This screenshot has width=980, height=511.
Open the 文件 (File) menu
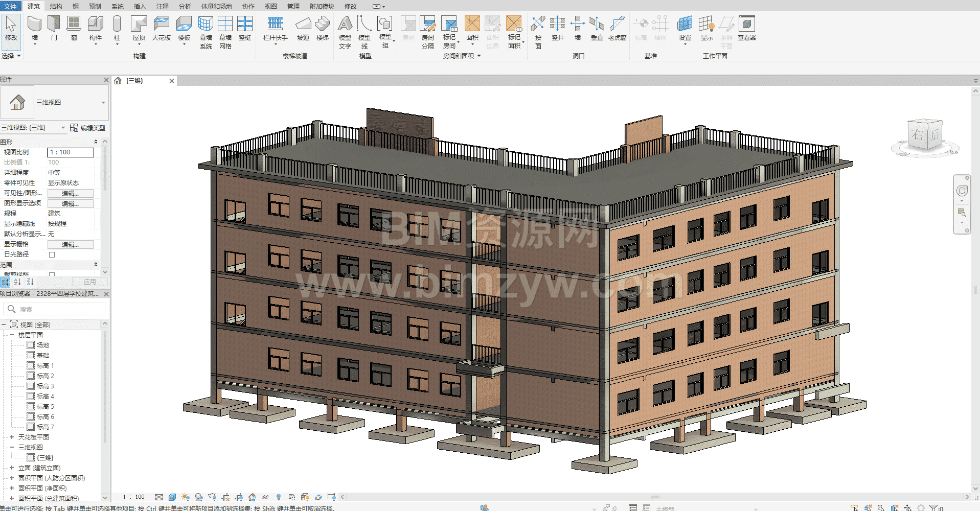[x=10, y=6]
